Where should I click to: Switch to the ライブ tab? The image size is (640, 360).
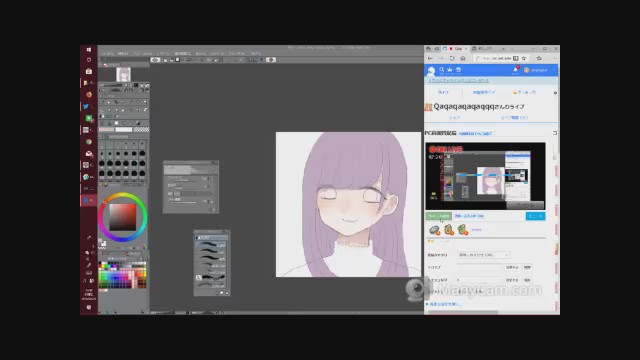tap(443, 92)
